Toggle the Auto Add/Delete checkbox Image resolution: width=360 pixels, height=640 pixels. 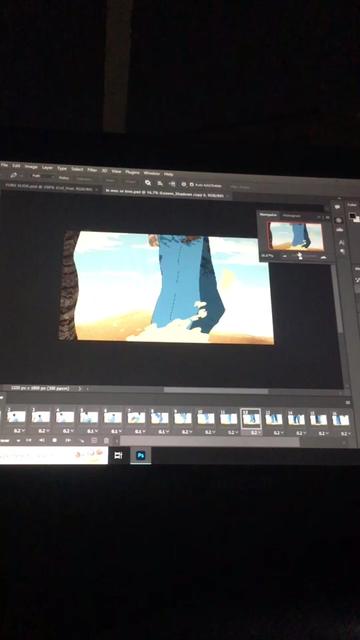click(191, 185)
